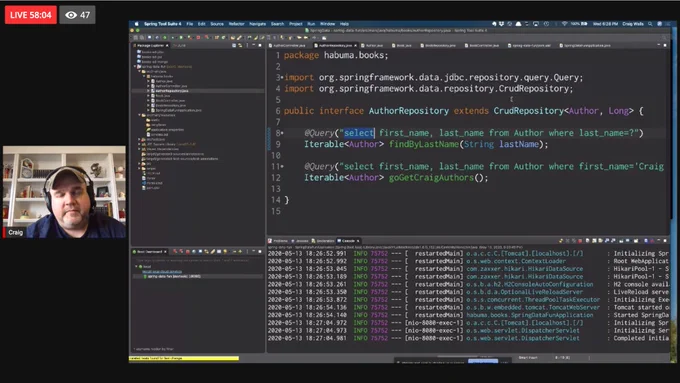Click the habuma.books.SpringDataFunApplication console entry
This screenshot has height=383, width=680.
point(530,315)
